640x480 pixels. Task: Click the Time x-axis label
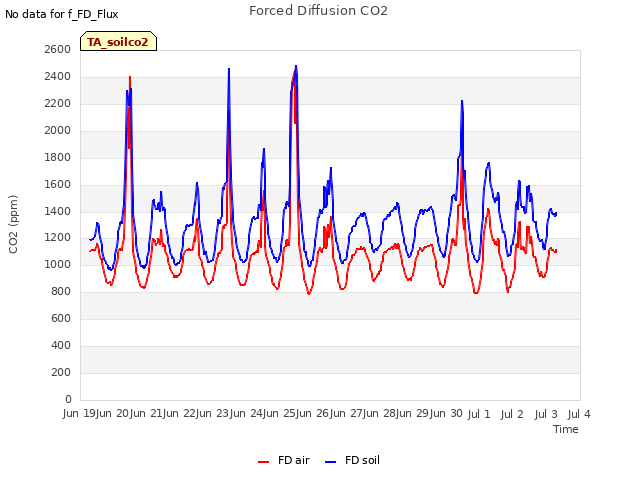point(566,429)
